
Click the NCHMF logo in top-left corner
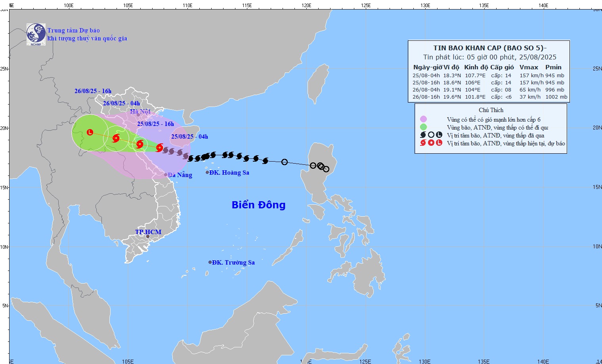pyautogui.click(x=36, y=34)
